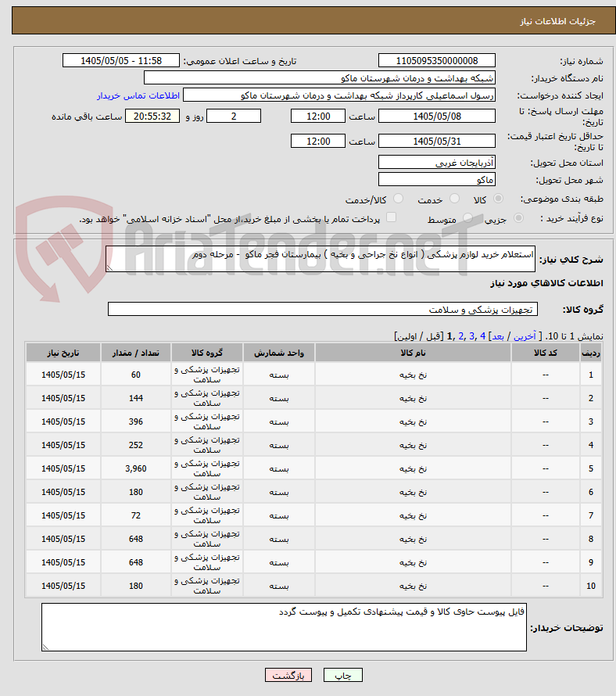Click the ردیف column header
Image resolution: width=616 pixels, height=696 pixels.
pyautogui.click(x=591, y=353)
